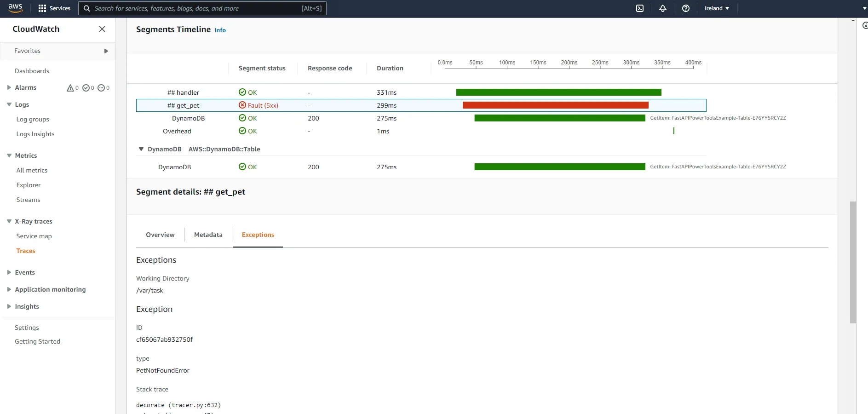Switch to the Metadata tab
868x414 pixels.
tap(208, 235)
